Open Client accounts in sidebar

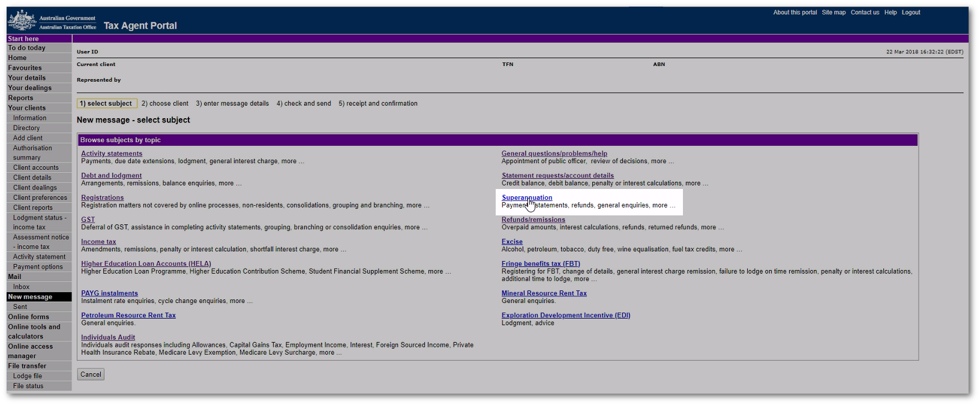tap(36, 168)
